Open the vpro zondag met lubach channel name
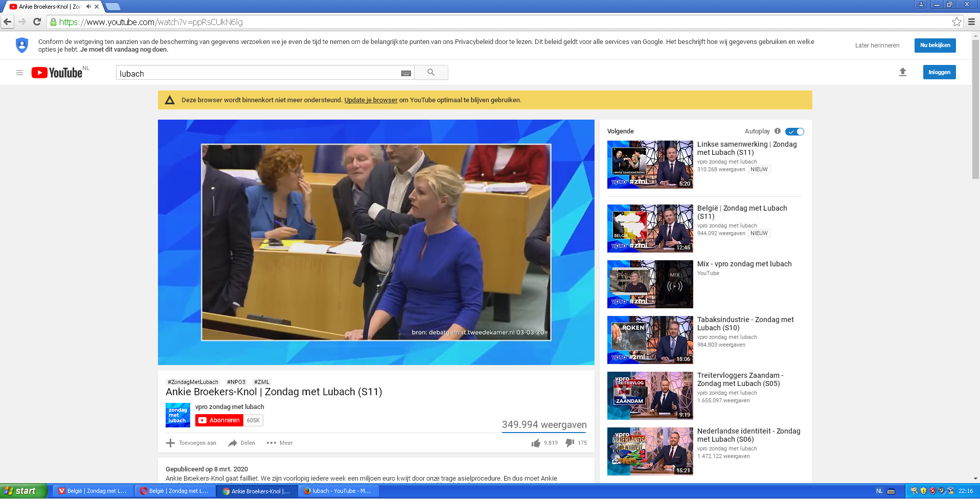This screenshot has height=499, width=980. (230, 407)
